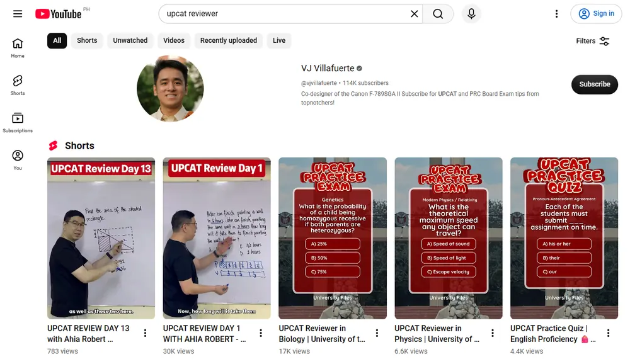Select the Unwatched filter chip
This screenshot has height=364, width=630.
[x=130, y=40]
